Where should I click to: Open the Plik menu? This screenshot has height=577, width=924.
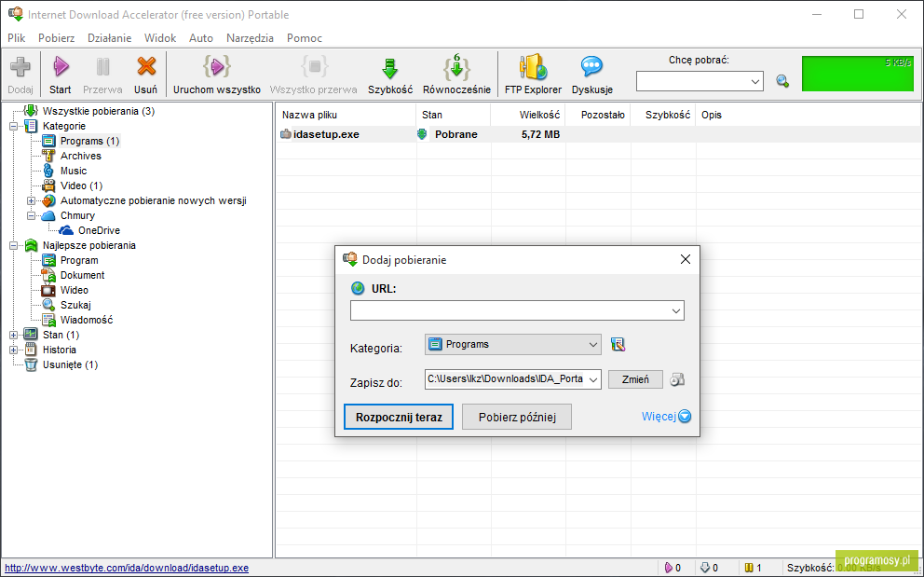[17, 38]
